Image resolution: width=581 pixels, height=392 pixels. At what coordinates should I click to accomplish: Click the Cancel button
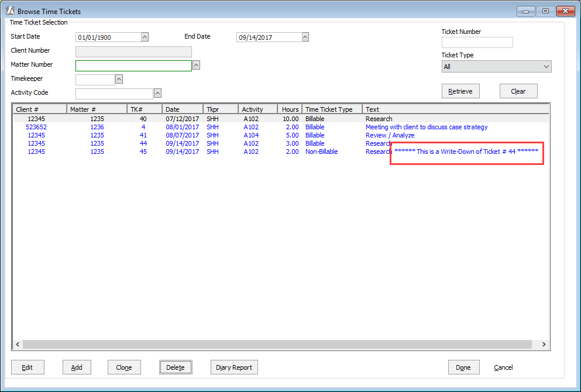[503, 367]
